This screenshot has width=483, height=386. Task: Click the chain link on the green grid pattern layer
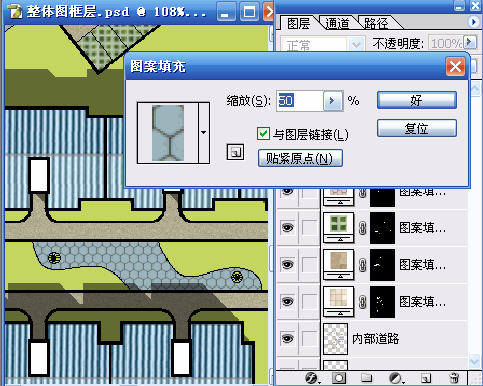tap(362, 228)
